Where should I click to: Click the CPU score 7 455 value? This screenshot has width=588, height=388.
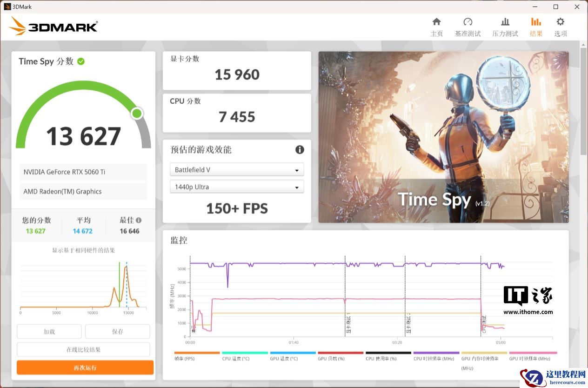point(237,117)
